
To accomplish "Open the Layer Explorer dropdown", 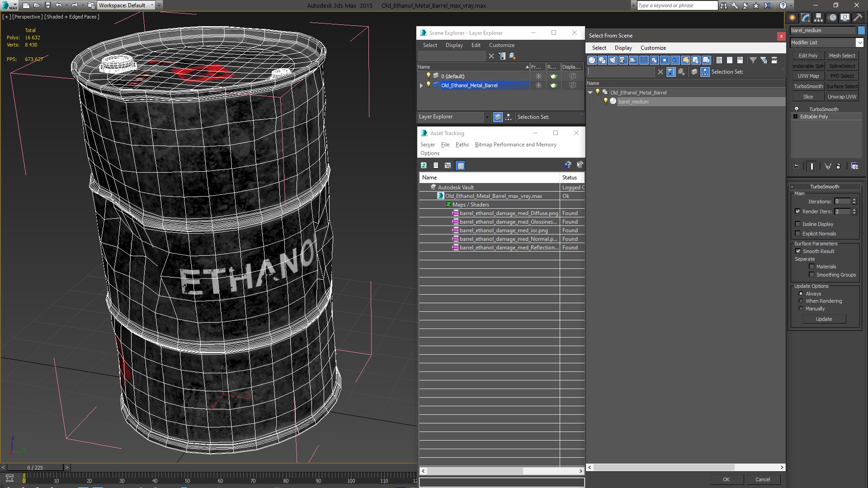I will point(487,117).
